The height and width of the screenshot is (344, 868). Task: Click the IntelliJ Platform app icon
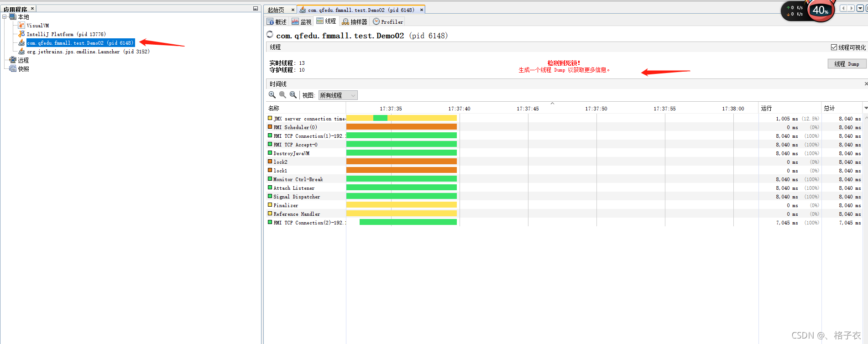(x=21, y=34)
